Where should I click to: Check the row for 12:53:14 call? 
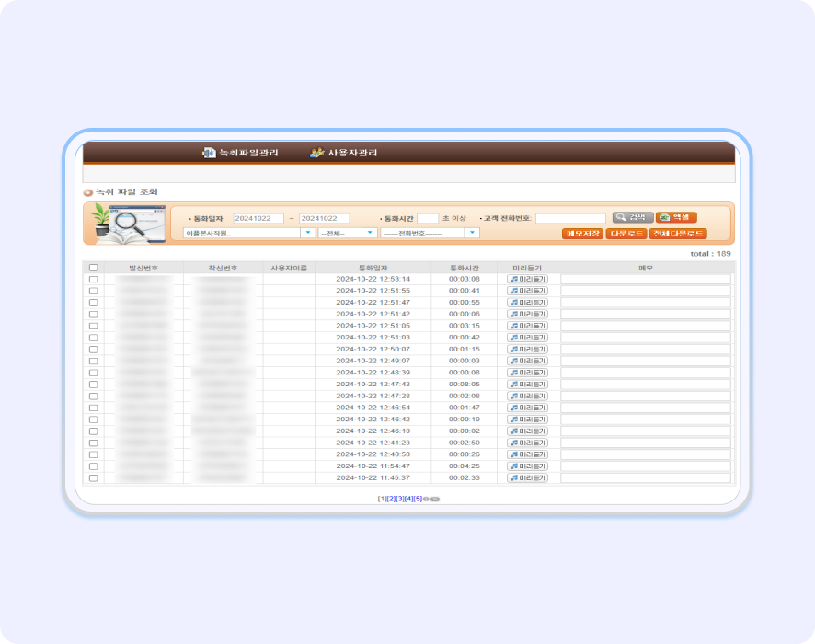coord(93,279)
